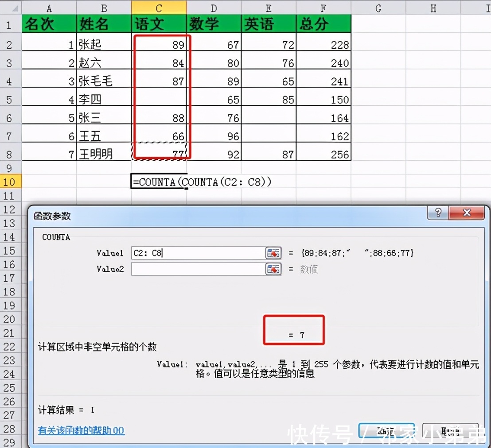The image size is (491, 448).
Task: Select column header A
Action: point(49,7)
